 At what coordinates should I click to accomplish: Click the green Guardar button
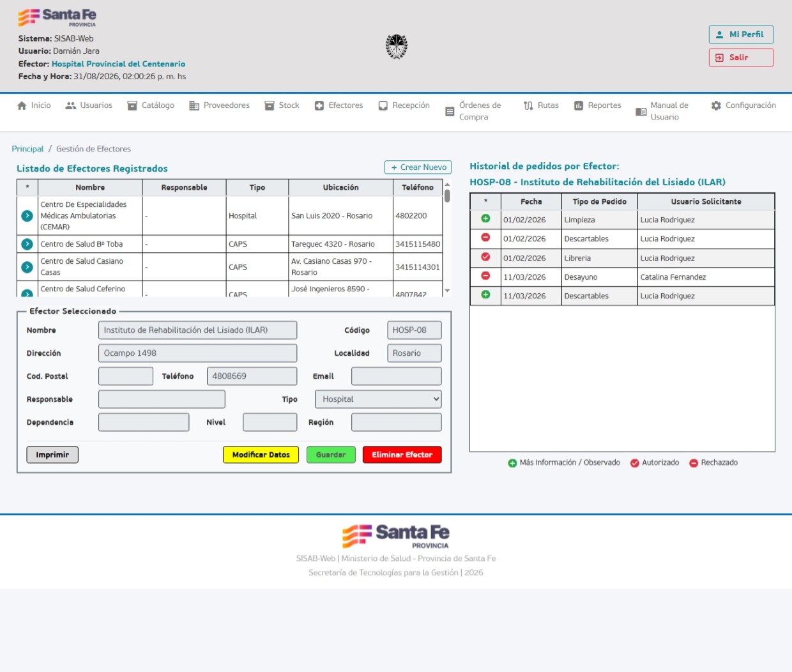tap(331, 455)
